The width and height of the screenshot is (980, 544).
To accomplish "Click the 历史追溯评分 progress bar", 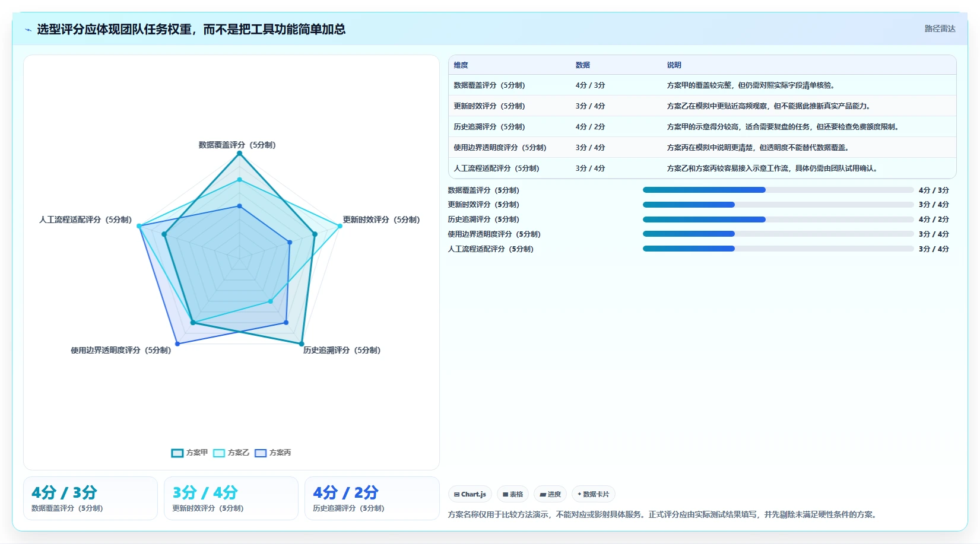I will tap(778, 219).
